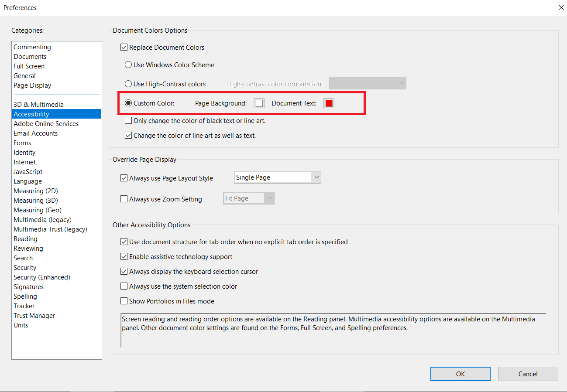Uncheck Always use Page Layout Style
Image resolution: width=567 pixels, height=392 pixels.
[124, 178]
